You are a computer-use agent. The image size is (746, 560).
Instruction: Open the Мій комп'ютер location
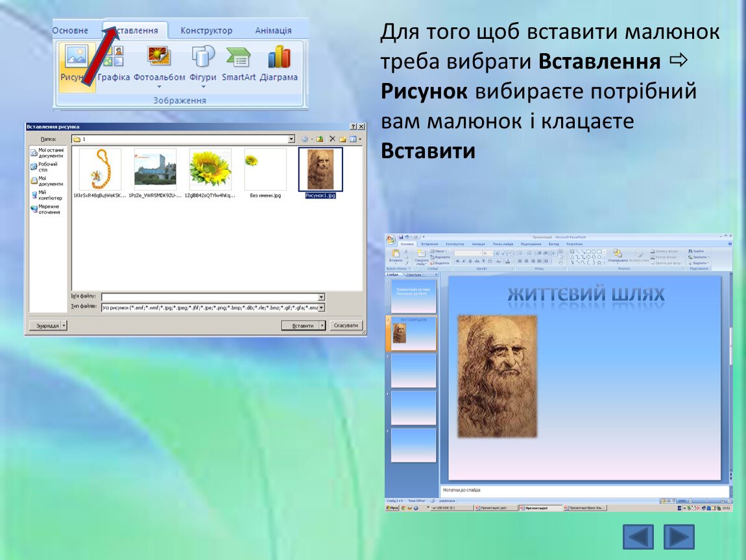tap(47, 195)
